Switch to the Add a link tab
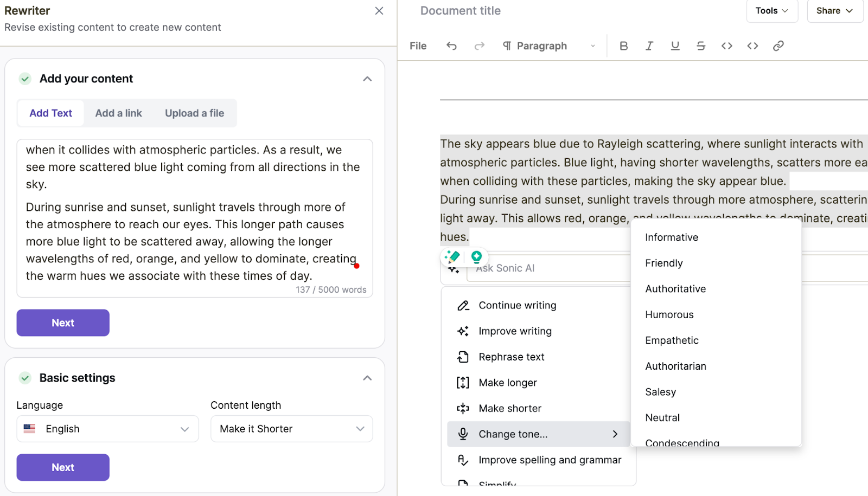The width and height of the screenshot is (868, 496). point(118,113)
